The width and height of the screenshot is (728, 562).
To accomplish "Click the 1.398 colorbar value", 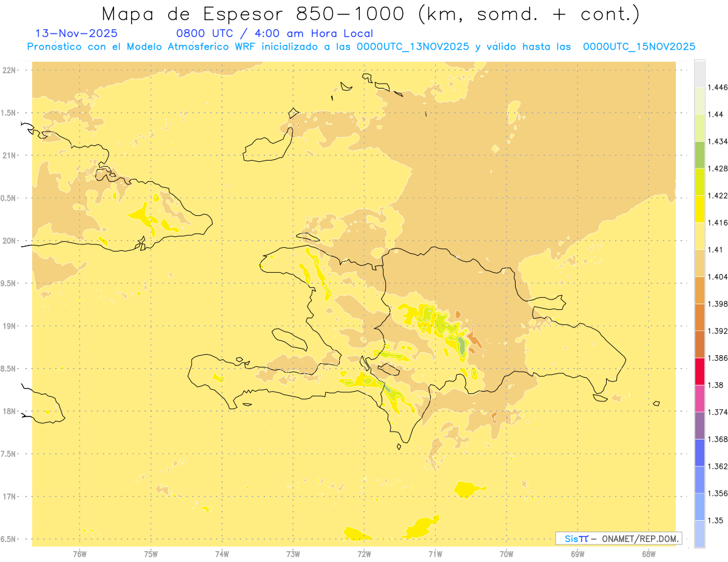I will pos(718,304).
